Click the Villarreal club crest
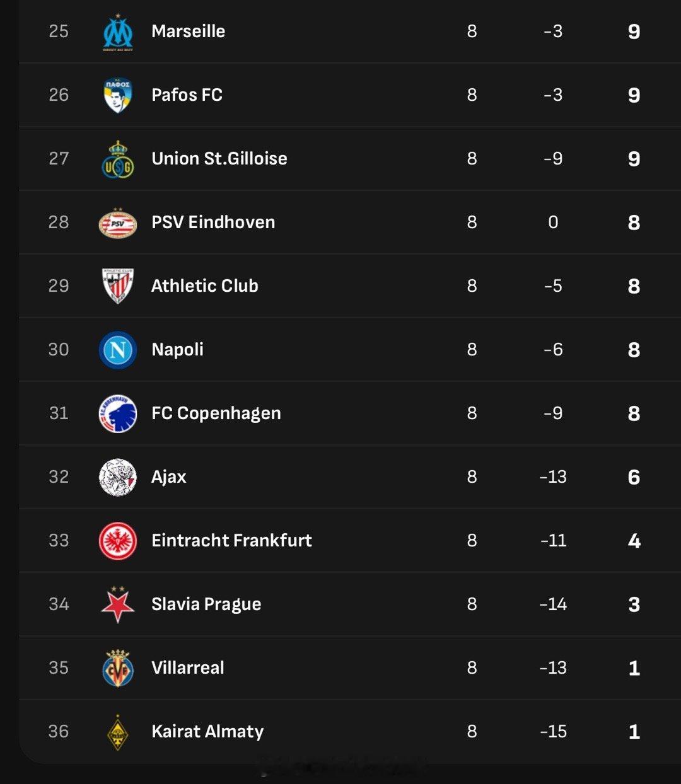681x784 pixels. coord(118,668)
